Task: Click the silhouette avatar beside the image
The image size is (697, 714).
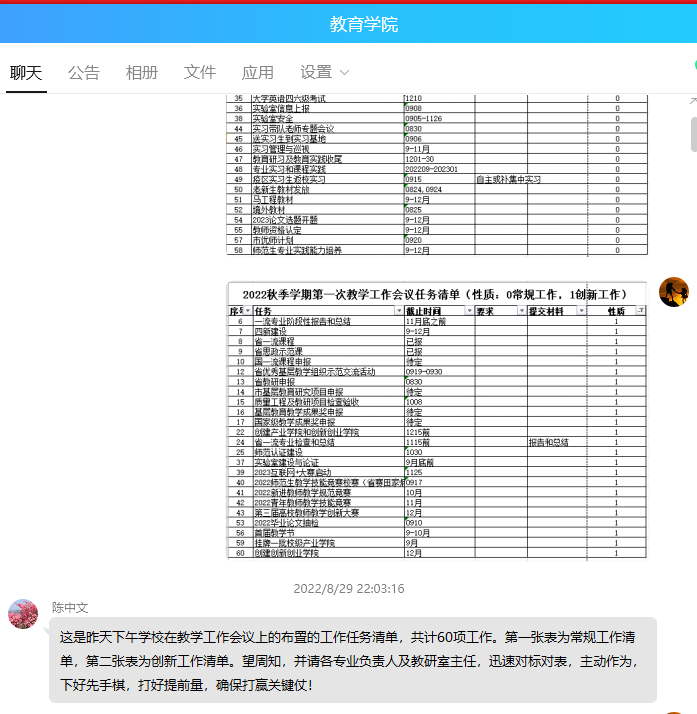Action: click(x=673, y=292)
